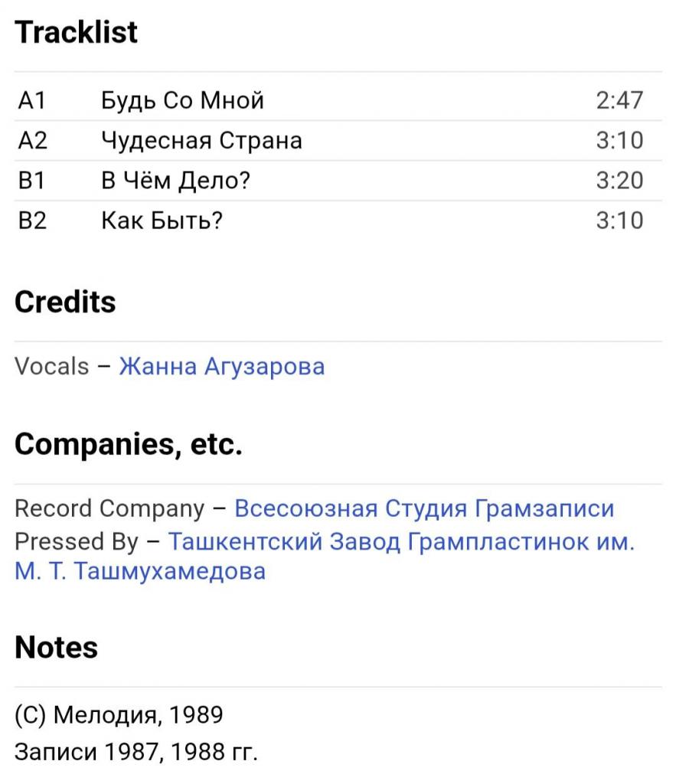Viewport: 676px width, 784px height.
Task: Click the Записи 1987, 1988 гг. note line
Action: coord(136,752)
